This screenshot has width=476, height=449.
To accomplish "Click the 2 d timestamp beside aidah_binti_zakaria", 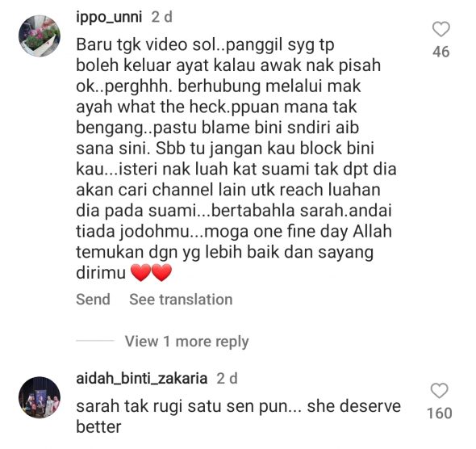I will click(227, 379).
